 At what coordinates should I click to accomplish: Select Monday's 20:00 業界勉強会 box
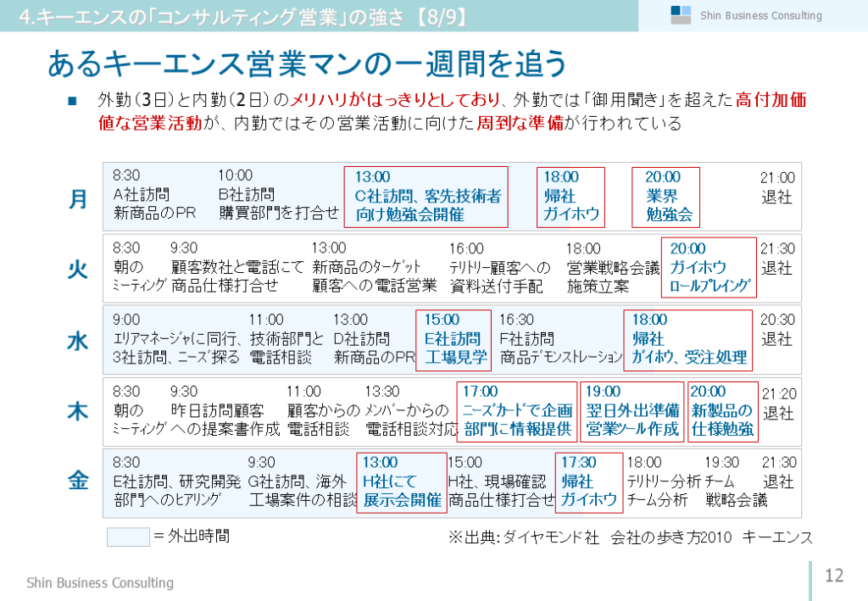tap(666, 197)
